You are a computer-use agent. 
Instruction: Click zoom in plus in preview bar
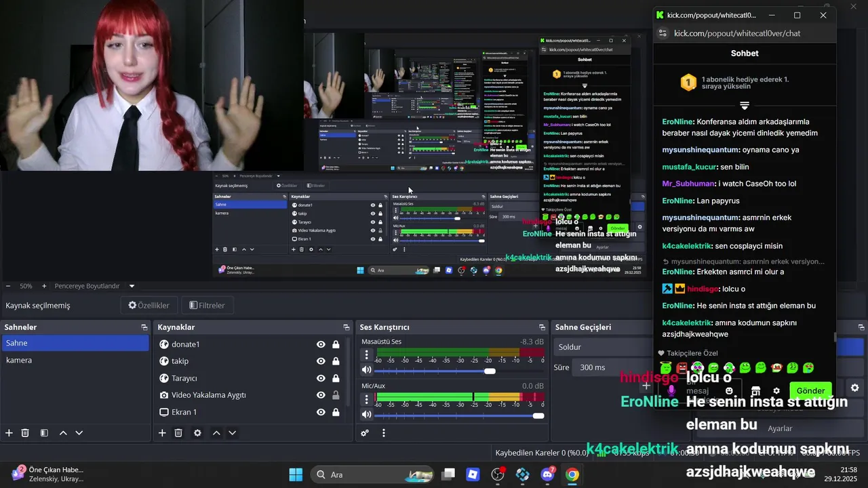44,286
